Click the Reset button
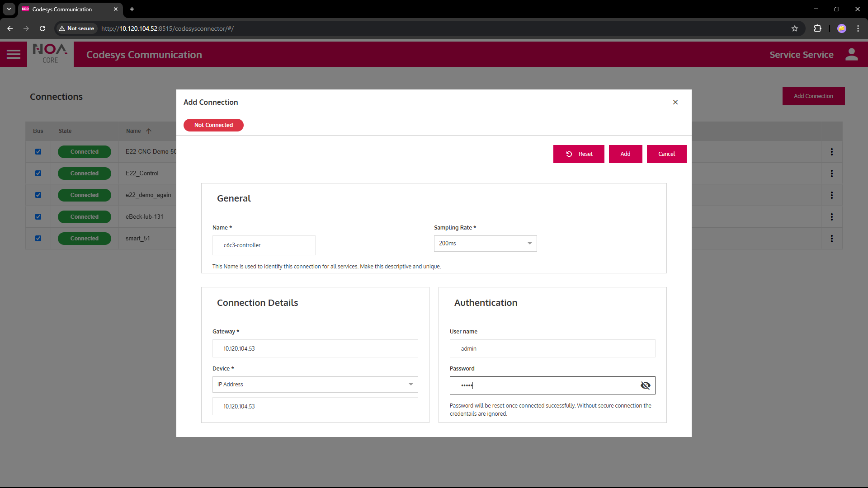Screen dimensions: 868x488 [x=578, y=154]
